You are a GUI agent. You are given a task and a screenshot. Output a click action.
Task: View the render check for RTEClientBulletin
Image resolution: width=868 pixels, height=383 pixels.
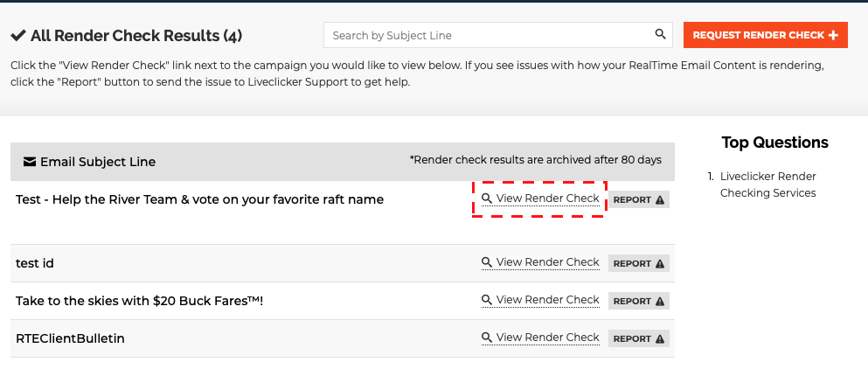tap(547, 338)
